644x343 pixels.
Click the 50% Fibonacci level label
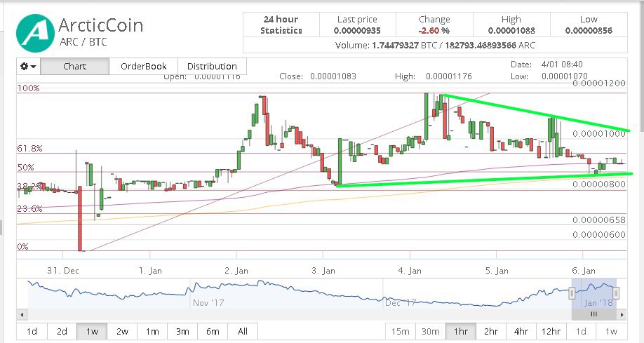click(25, 167)
